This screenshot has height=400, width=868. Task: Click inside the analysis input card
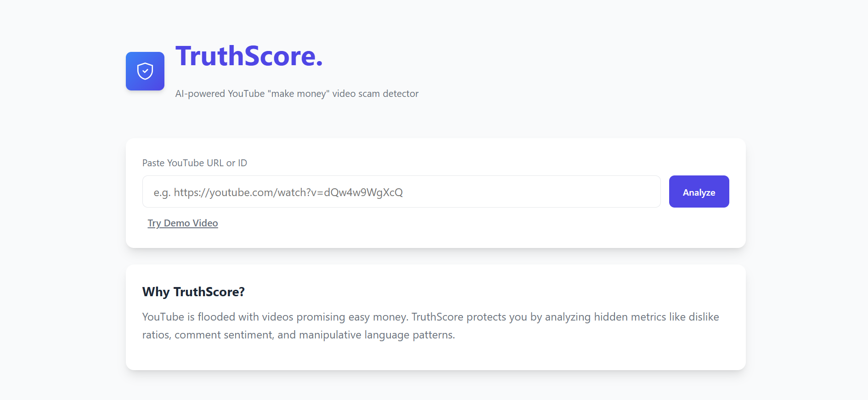pos(435,193)
